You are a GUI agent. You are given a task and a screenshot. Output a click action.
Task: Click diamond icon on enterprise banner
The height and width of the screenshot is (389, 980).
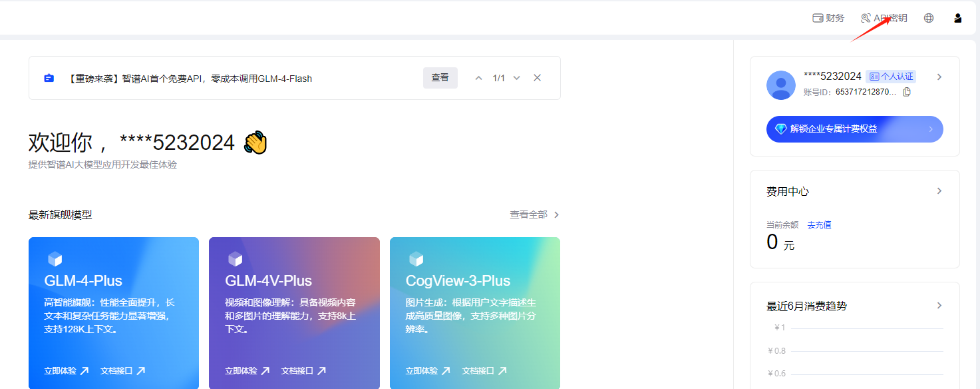[781, 129]
